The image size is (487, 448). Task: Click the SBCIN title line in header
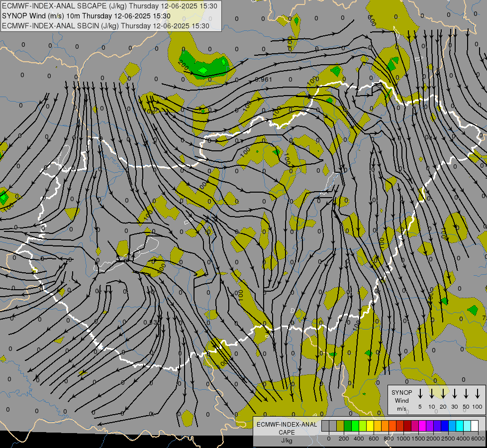tap(105, 26)
